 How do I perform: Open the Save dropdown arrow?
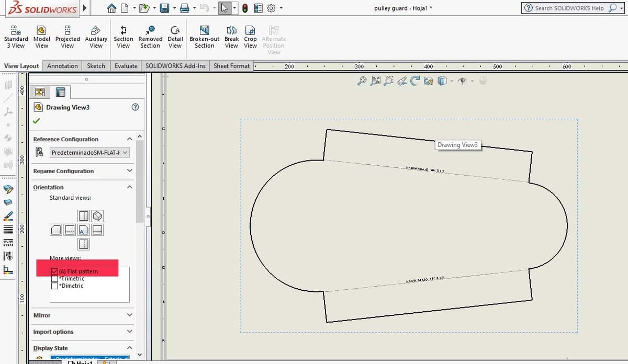(x=174, y=8)
